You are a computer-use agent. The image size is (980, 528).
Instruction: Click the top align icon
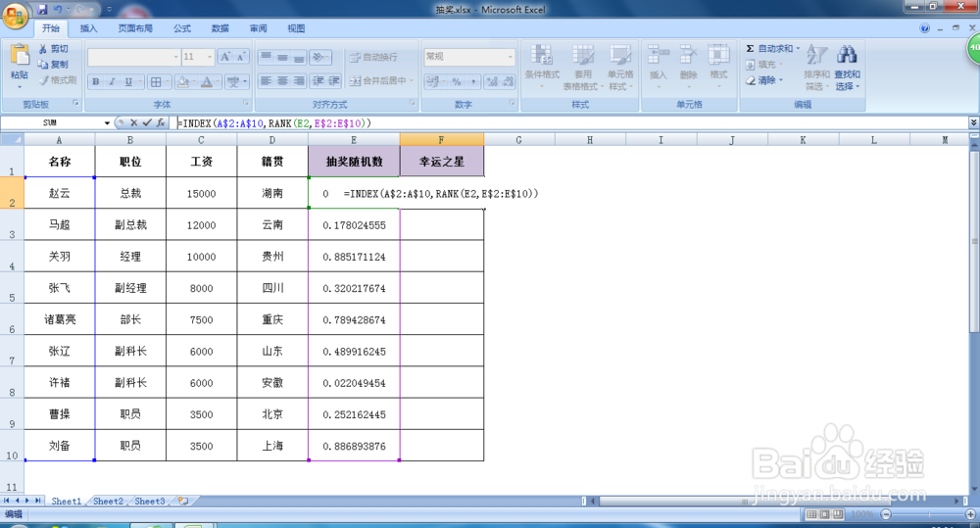[267, 57]
